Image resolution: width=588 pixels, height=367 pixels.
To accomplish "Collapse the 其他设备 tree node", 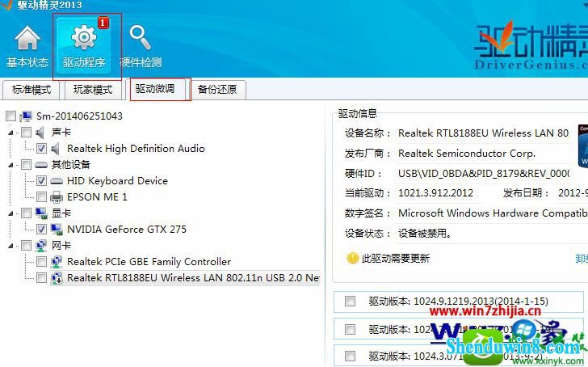I will 10,165.
